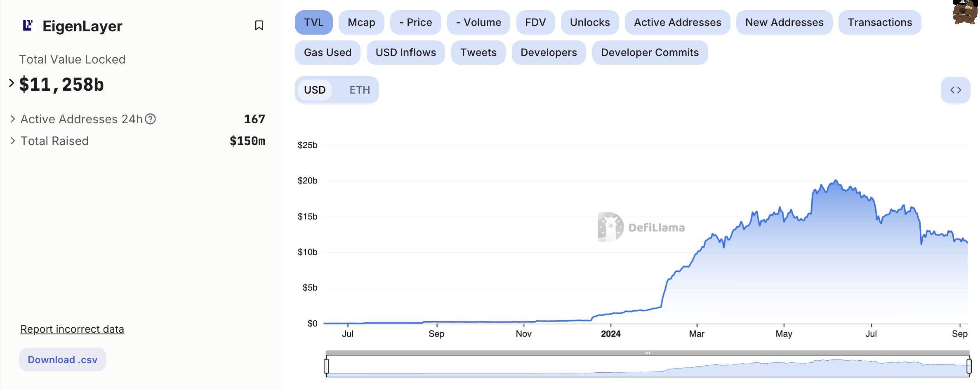Grab the right range slider handle
The width and height of the screenshot is (980, 390).
pos(969,366)
